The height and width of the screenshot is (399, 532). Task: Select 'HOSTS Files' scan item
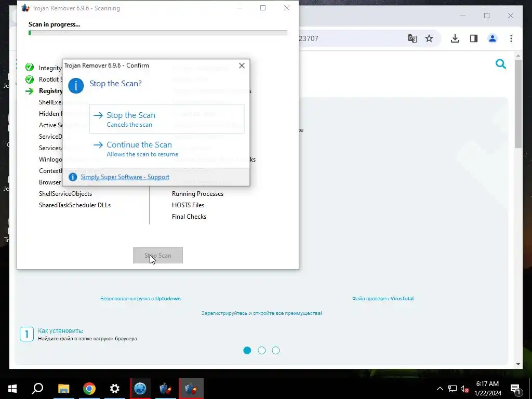188,205
